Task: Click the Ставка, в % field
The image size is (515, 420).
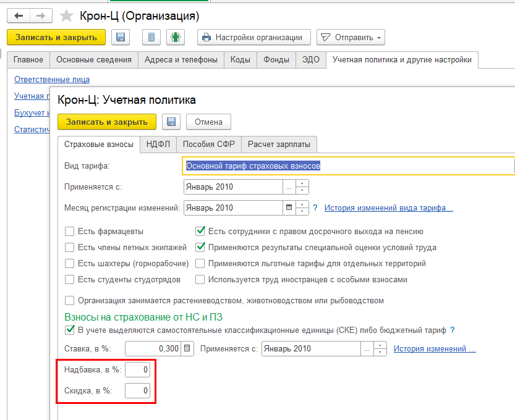Action: (x=153, y=348)
